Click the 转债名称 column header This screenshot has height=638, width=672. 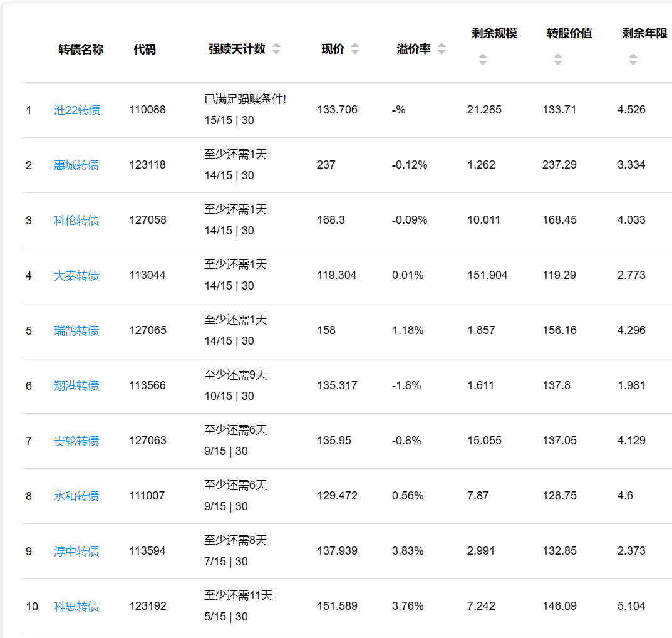coord(81,50)
